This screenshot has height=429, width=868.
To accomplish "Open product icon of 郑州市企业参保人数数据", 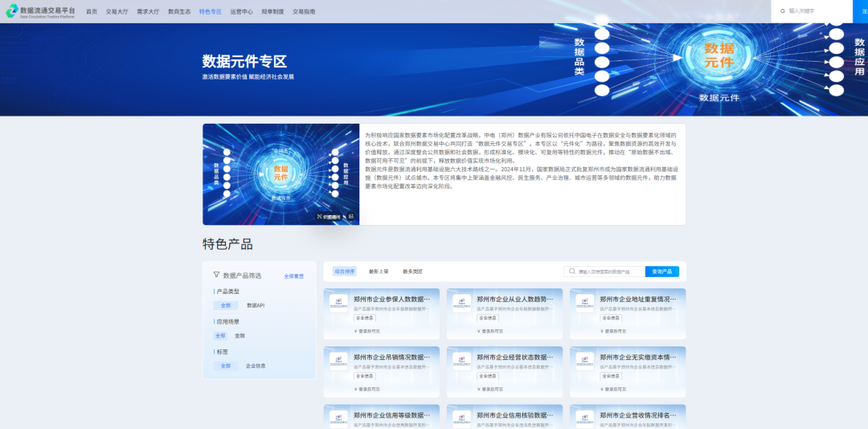I will (x=338, y=302).
